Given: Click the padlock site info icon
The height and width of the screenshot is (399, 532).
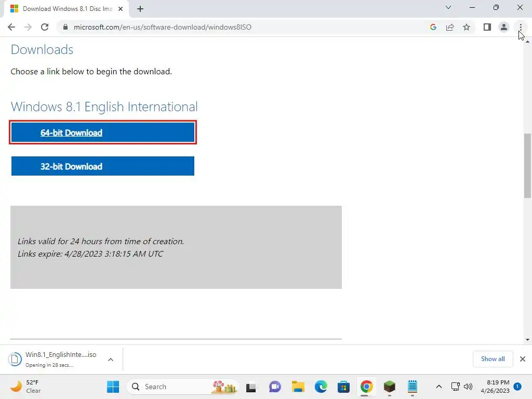Looking at the screenshot, I should [x=65, y=27].
